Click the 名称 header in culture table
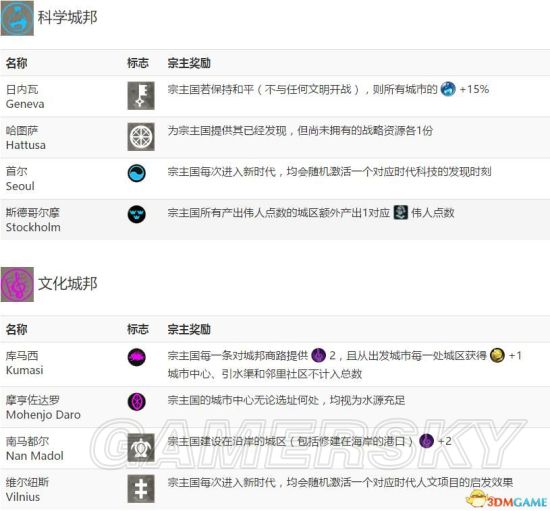The width and height of the screenshot is (550, 511). 16,329
